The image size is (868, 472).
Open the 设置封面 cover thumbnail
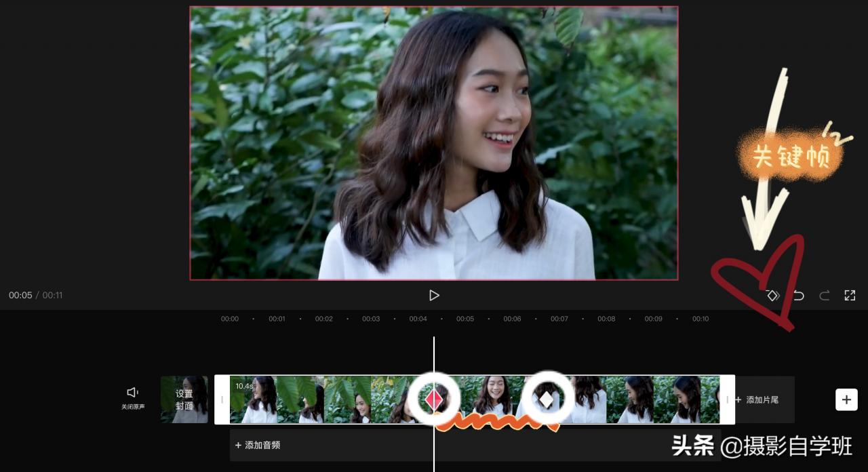point(184,399)
